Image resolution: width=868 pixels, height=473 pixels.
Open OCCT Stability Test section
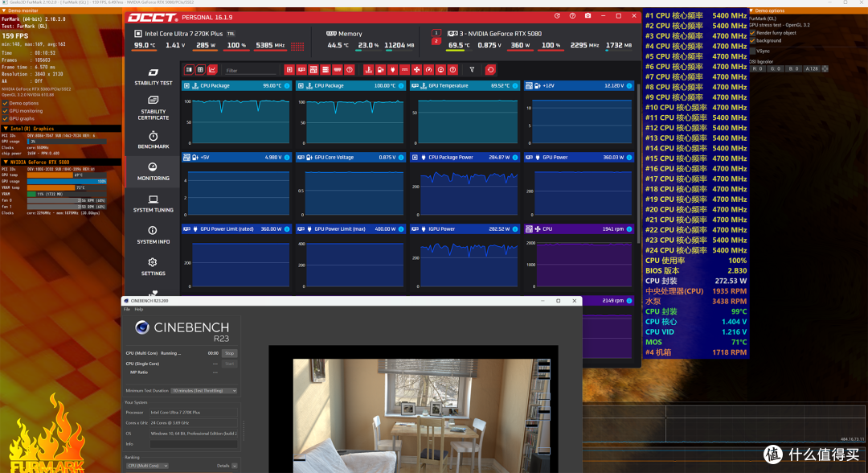point(153,77)
